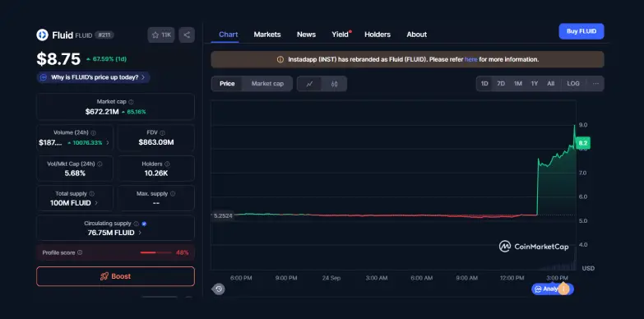This screenshot has width=644, height=319.
Task: Click the Buy FLUID button
Action: (x=581, y=31)
